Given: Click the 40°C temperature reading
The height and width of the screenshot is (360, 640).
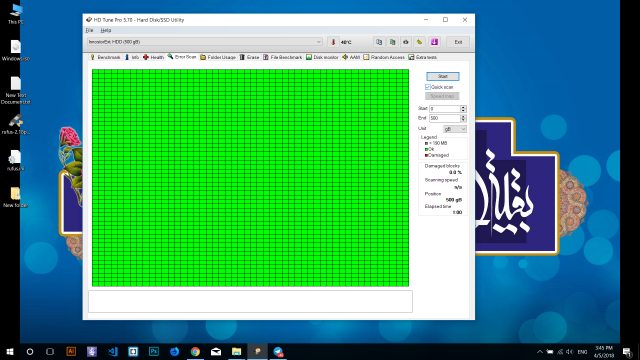Looking at the screenshot, I should click(x=346, y=42).
